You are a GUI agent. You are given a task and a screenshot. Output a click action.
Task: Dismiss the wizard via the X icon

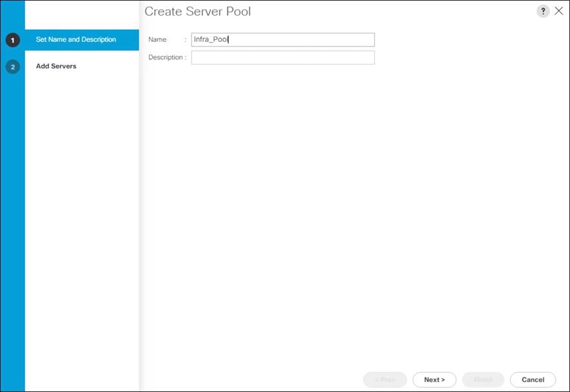560,11
